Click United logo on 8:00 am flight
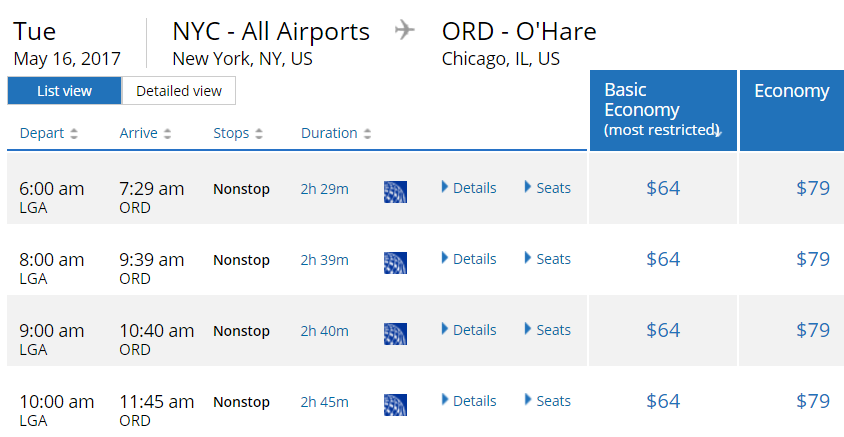Viewport: 844px width, 437px height. [395, 263]
